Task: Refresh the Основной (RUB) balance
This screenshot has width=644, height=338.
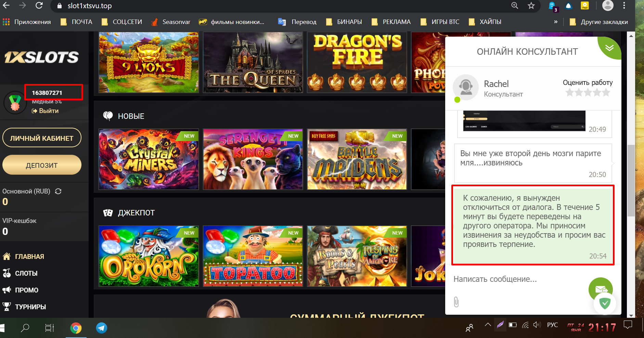Action: click(58, 191)
